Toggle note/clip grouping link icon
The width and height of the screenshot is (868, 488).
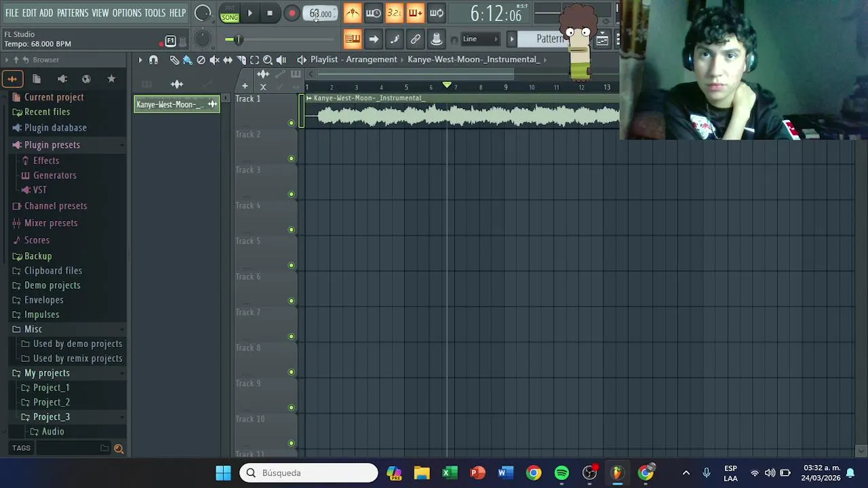point(415,39)
